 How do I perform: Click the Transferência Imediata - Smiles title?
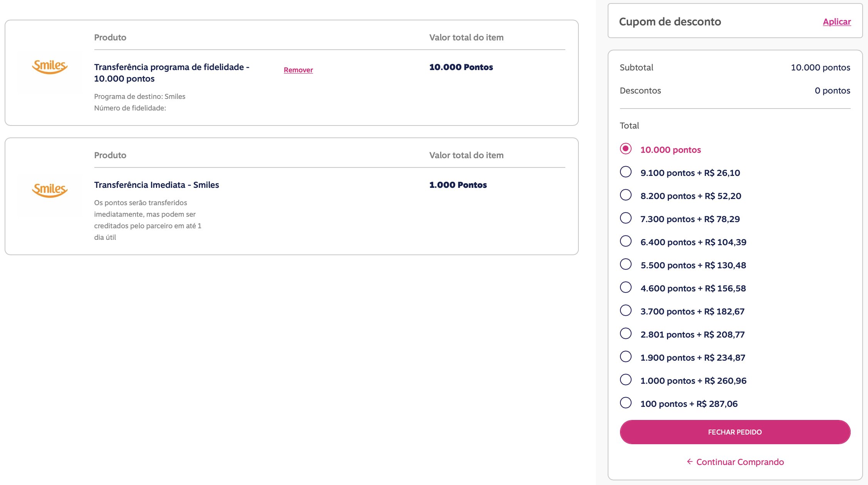coord(156,185)
